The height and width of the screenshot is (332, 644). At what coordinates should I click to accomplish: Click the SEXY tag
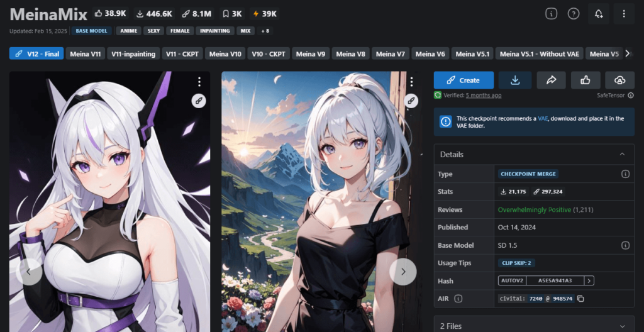point(154,31)
